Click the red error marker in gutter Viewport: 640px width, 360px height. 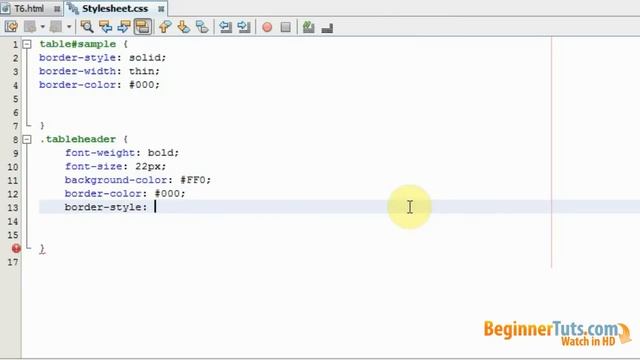(16, 248)
